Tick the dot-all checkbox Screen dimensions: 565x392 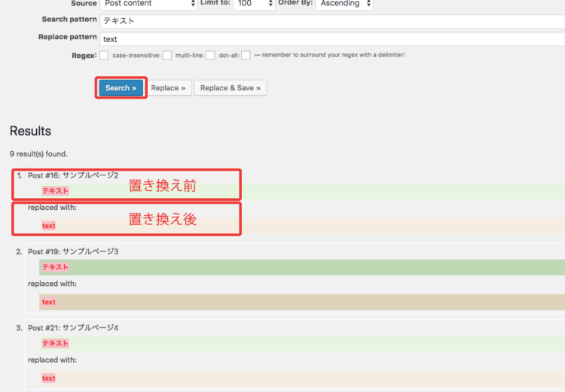(246, 55)
